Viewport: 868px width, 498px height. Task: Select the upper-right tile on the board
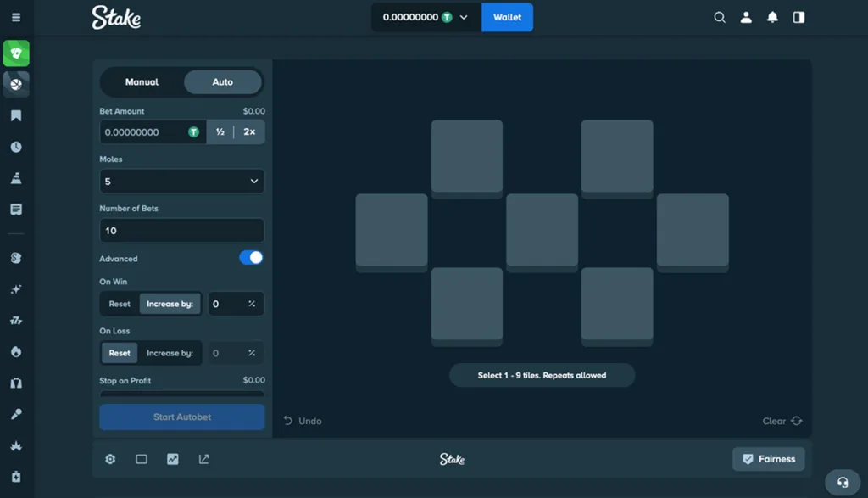click(x=617, y=159)
